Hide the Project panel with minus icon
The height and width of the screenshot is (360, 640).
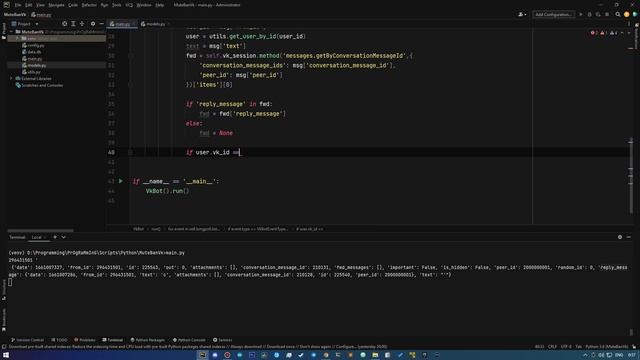pos(101,24)
